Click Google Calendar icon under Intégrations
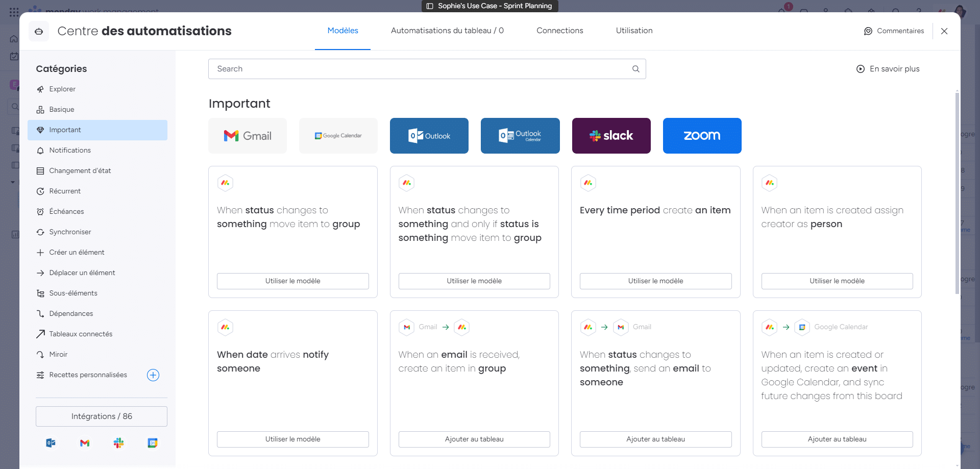The image size is (980, 469). [x=153, y=443]
